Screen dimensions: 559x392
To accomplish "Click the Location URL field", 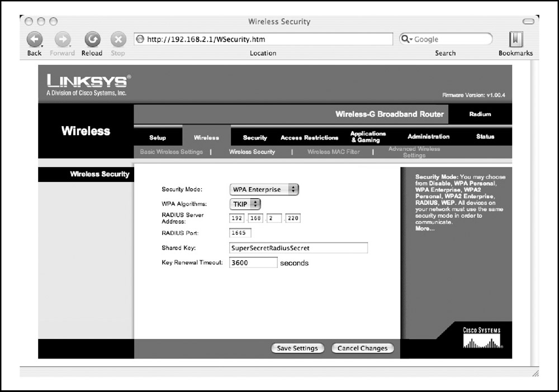I will coord(263,39).
